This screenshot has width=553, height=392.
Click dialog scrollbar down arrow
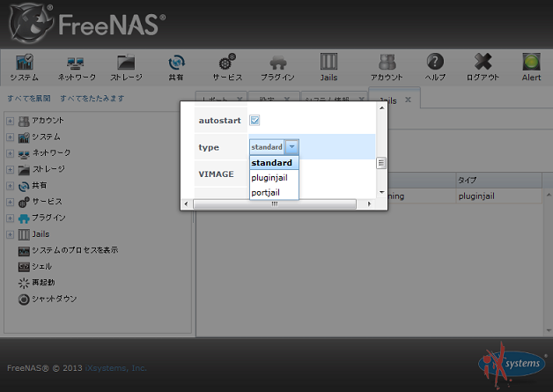click(x=381, y=192)
